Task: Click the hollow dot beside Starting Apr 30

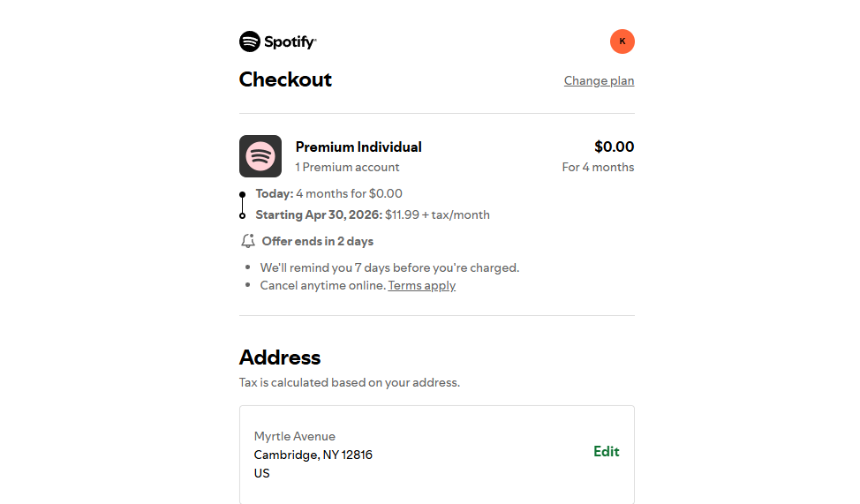Action: point(243,215)
